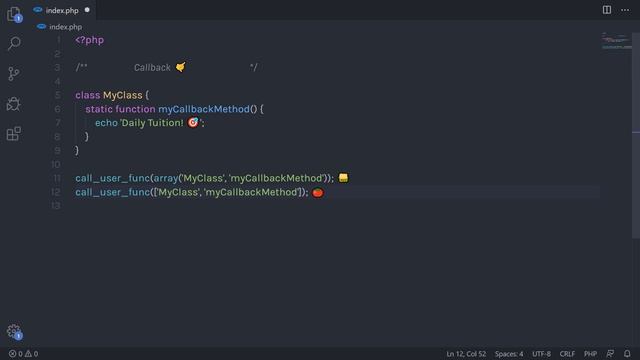640x360 pixels.
Task: Open notifications bell
Action: click(627, 354)
